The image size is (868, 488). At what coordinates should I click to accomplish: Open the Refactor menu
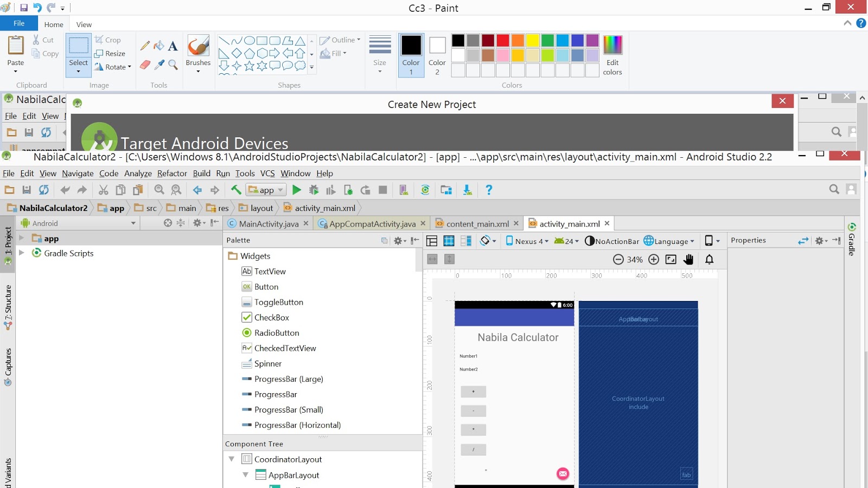(172, 174)
